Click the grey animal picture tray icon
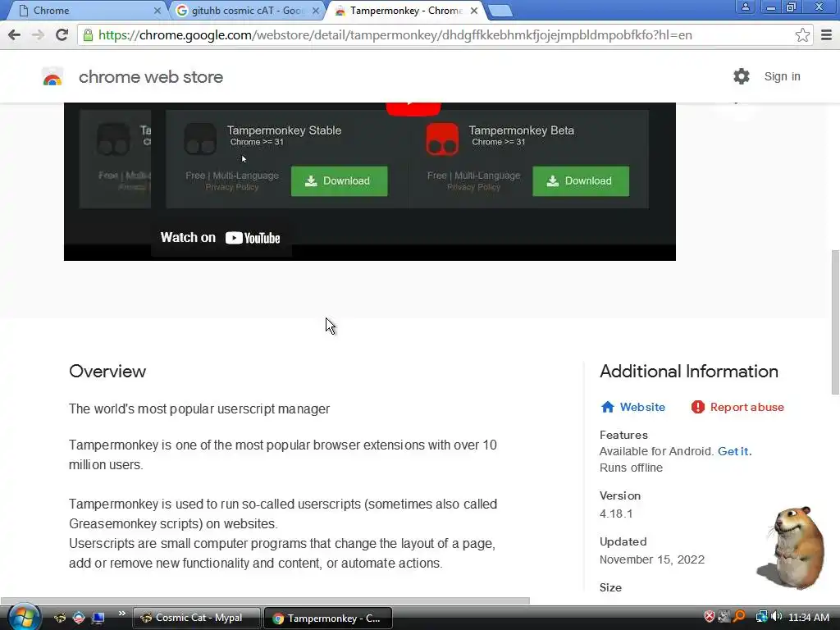 click(x=724, y=617)
